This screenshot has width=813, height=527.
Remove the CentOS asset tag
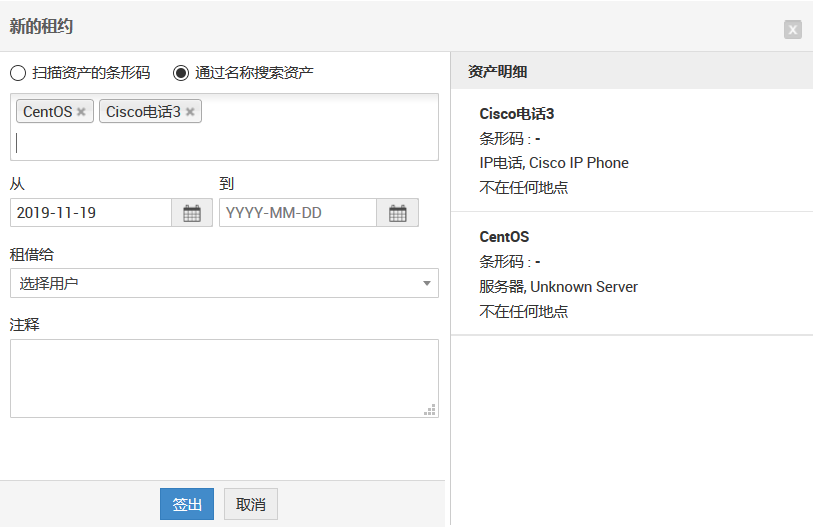point(81,112)
